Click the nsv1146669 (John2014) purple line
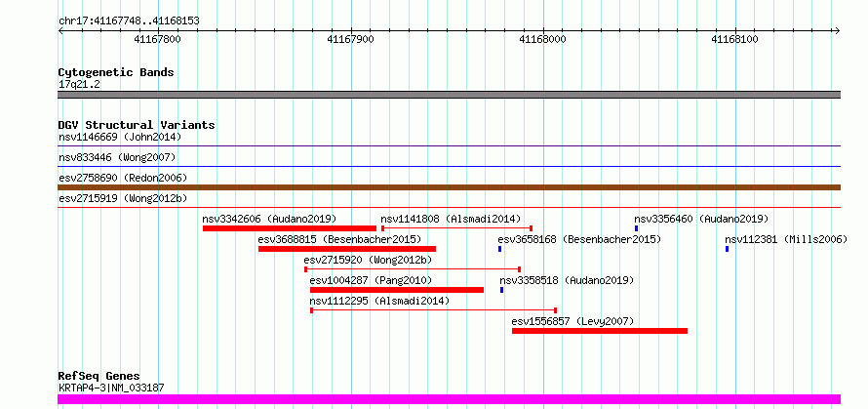Screen dimensions: 868x409 450,146
